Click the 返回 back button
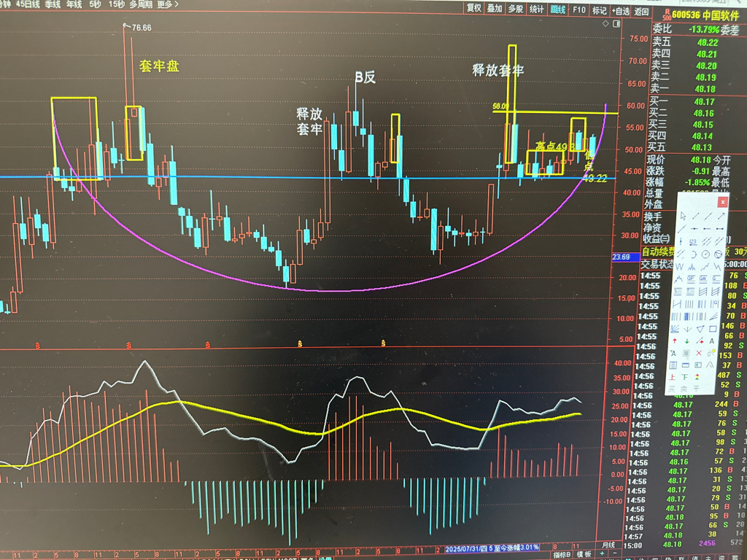This screenshot has height=560, width=747. point(641,11)
